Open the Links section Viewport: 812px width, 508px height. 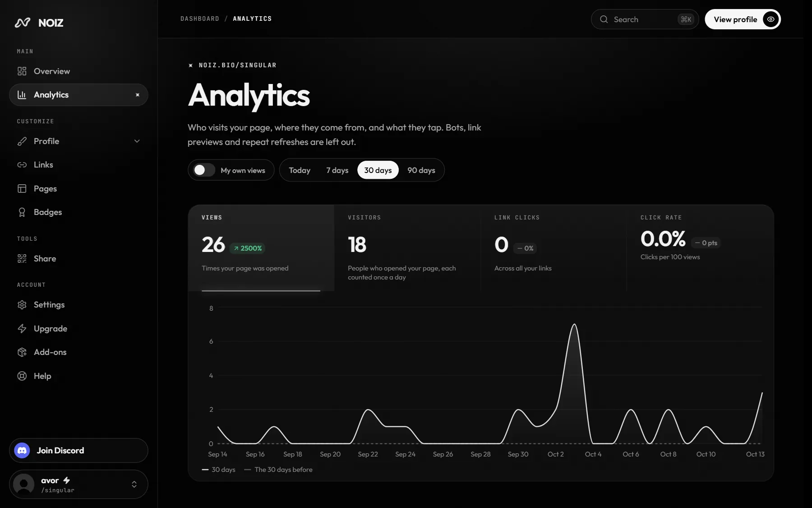[78, 165]
